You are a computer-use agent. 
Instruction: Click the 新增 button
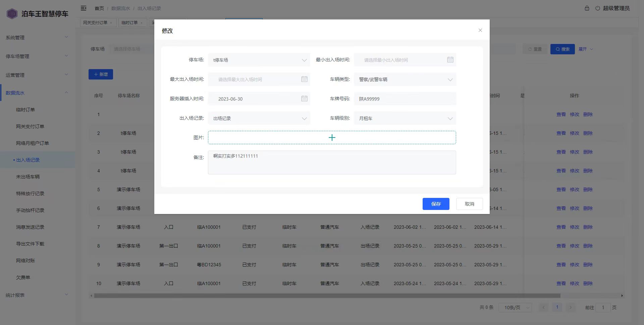tap(101, 74)
